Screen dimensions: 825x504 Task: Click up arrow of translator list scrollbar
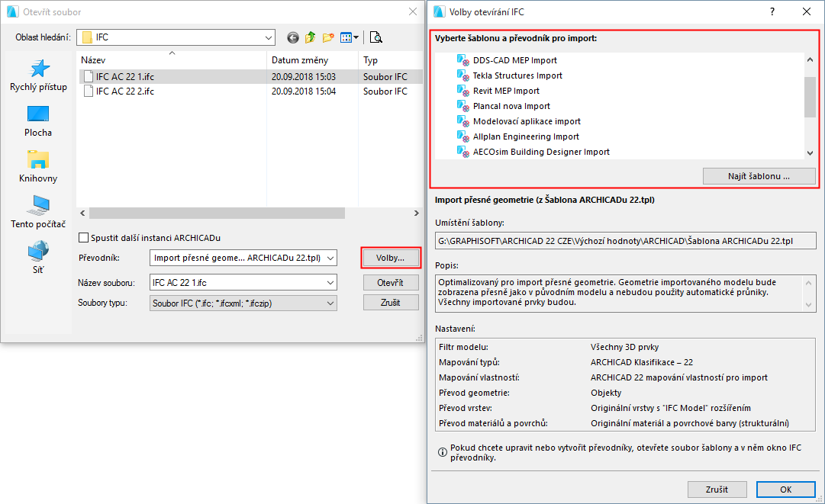coord(810,60)
